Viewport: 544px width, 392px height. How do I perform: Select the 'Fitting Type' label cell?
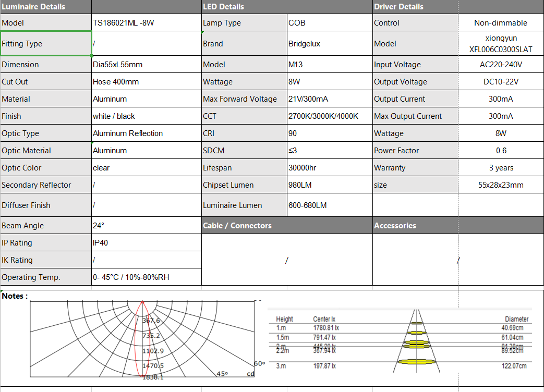46,43
